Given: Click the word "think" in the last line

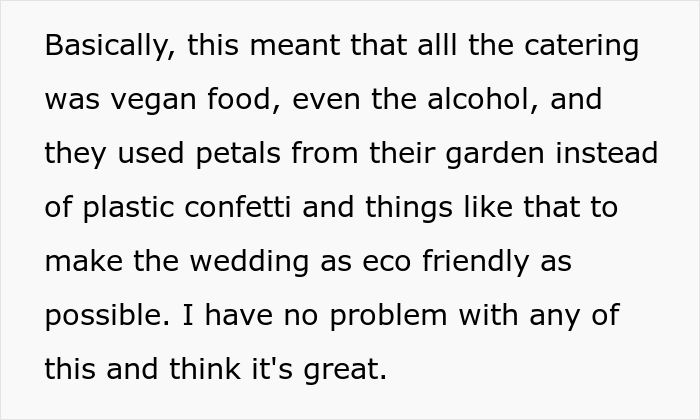Looking at the screenshot, I should coord(203,370).
